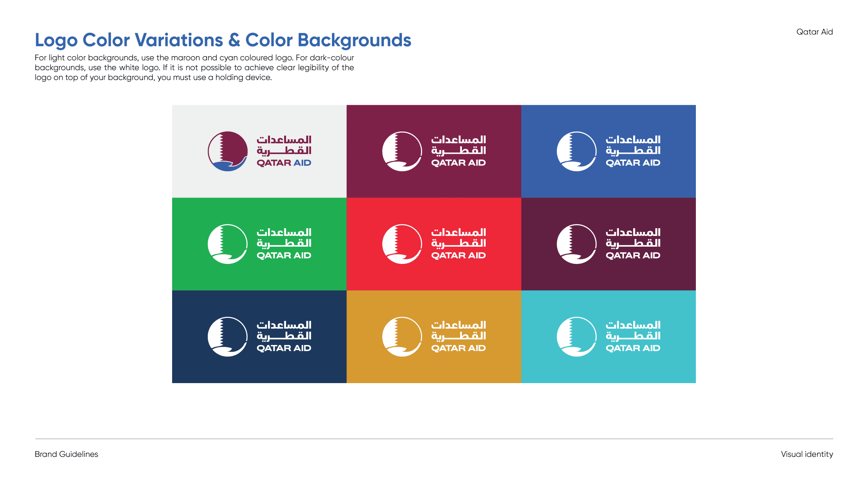The width and height of the screenshot is (868, 488).
Task: Click the maroon and blue Qatar Aid emblem
Action: [227, 151]
